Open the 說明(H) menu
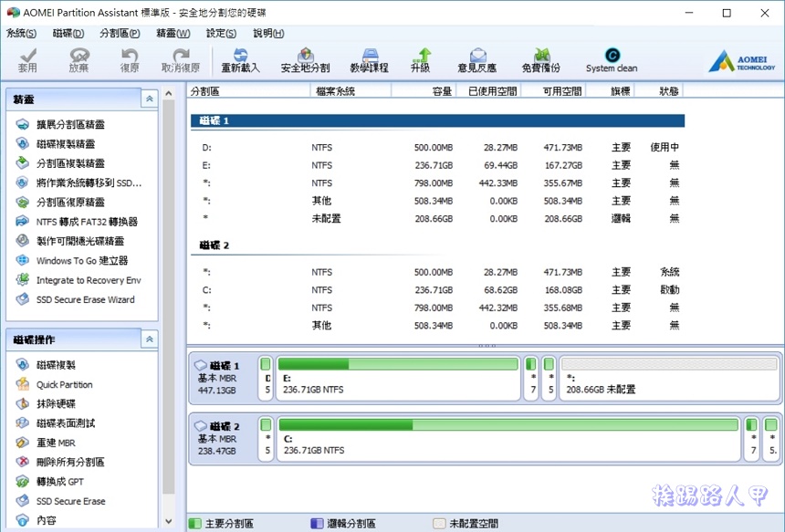785x532 pixels. (x=268, y=34)
